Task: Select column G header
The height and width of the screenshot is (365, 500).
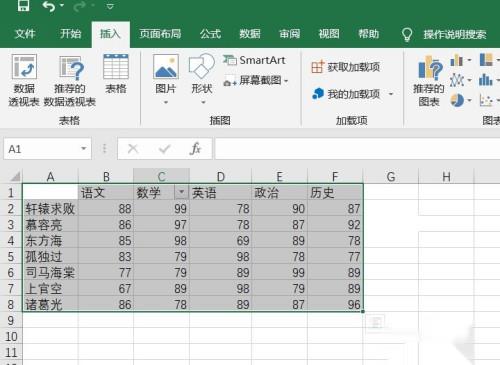Action: (x=391, y=176)
